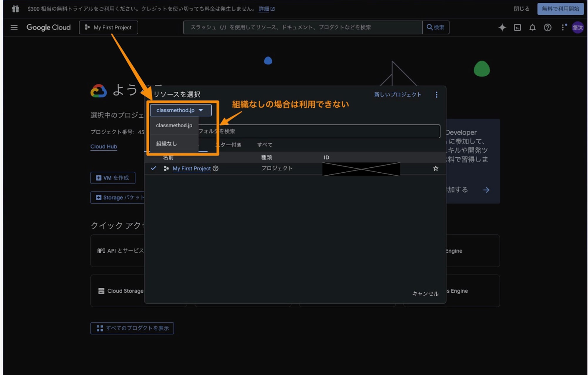This screenshot has width=588, height=375.
Task: Switch to the スター付き tab
Action: coord(229,145)
